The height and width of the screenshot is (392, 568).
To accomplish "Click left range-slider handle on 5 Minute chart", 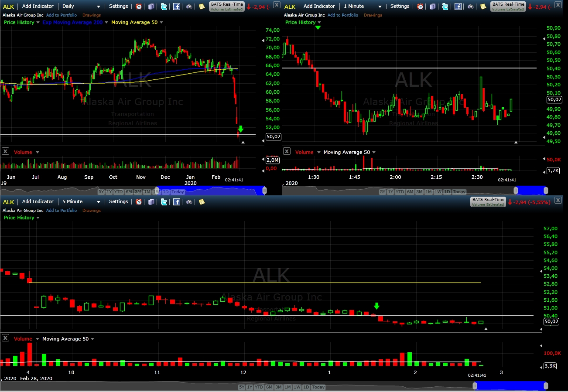I will pos(475,386).
